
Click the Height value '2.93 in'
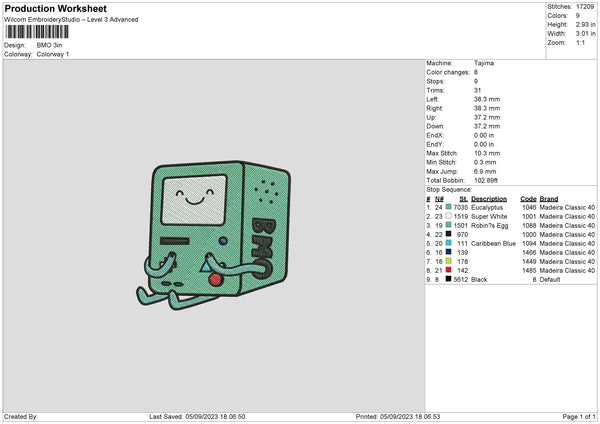click(585, 24)
